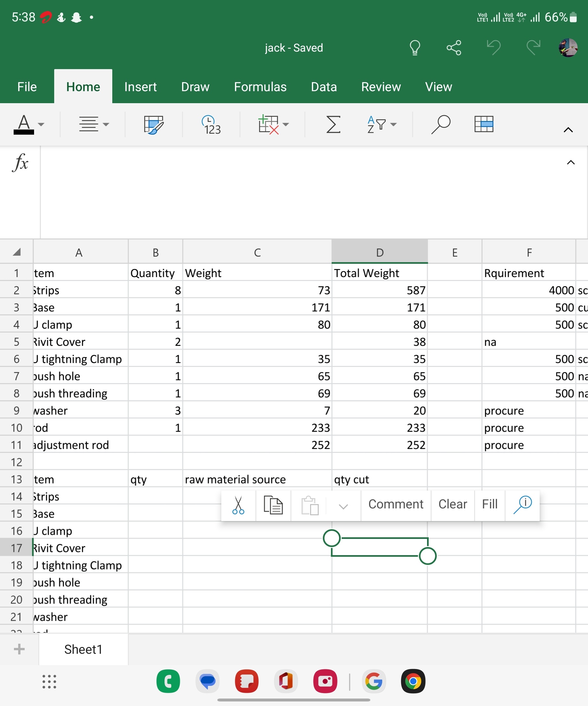This screenshot has height=706, width=588.
Task: Click the Undo arrow icon
Action: (x=494, y=47)
